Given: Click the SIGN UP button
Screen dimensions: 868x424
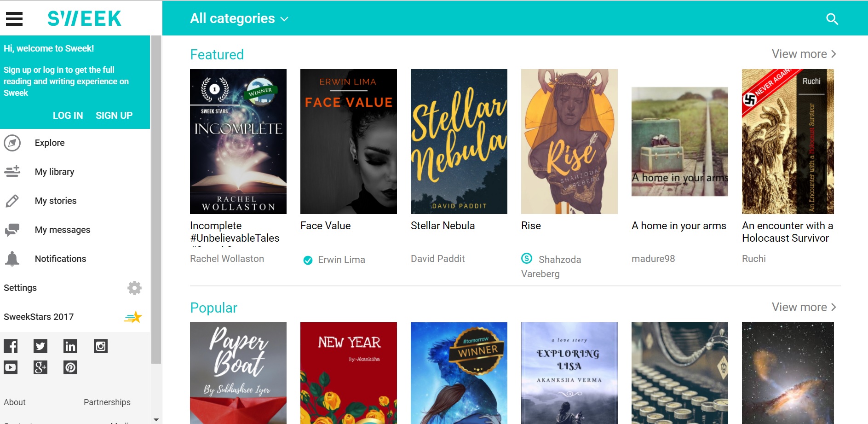Looking at the screenshot, I should pos(114,116).
